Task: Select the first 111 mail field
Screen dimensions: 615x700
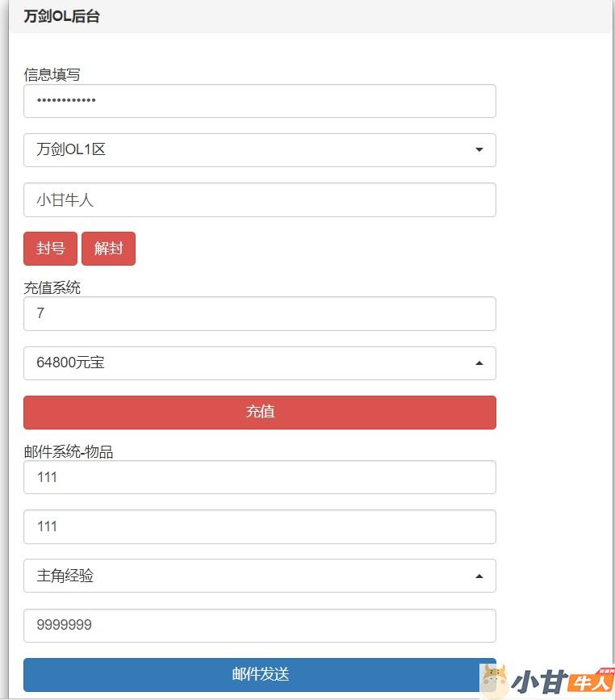Action: 259,477
